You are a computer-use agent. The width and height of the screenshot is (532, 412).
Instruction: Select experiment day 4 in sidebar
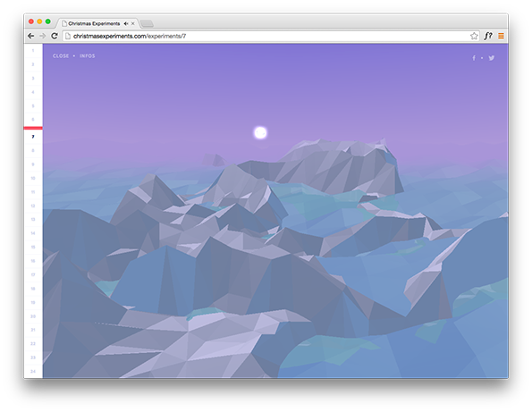tap(33, 92)
